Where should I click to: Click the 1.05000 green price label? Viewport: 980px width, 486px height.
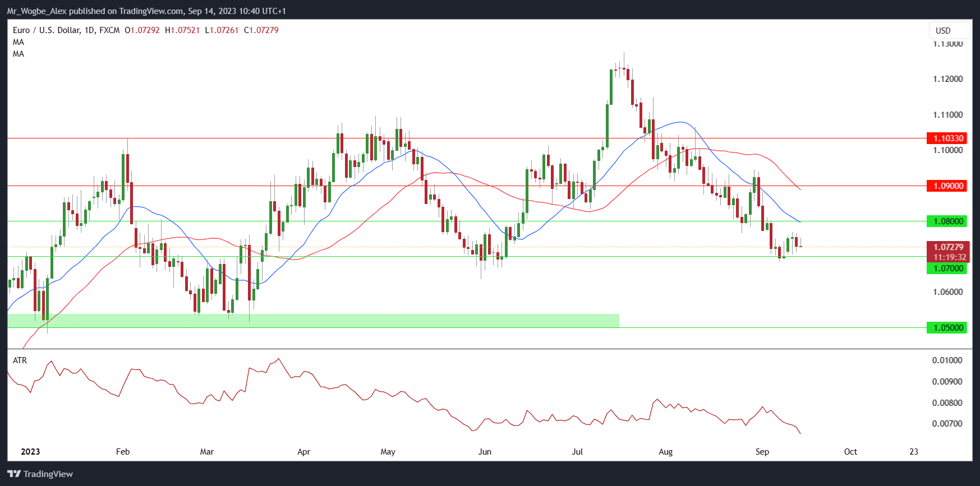tap(947, 327)
